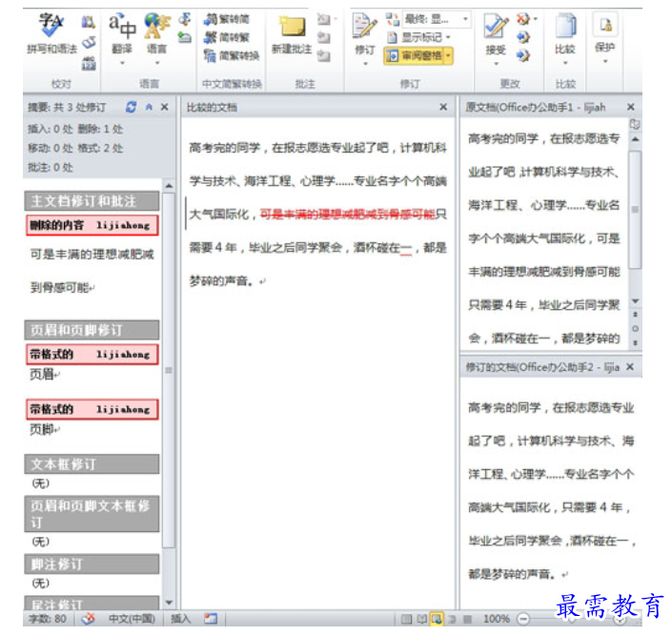This screenshot has width=672, height=636.
Task: Accept change with 接受 button
Action: pos(496,34)
